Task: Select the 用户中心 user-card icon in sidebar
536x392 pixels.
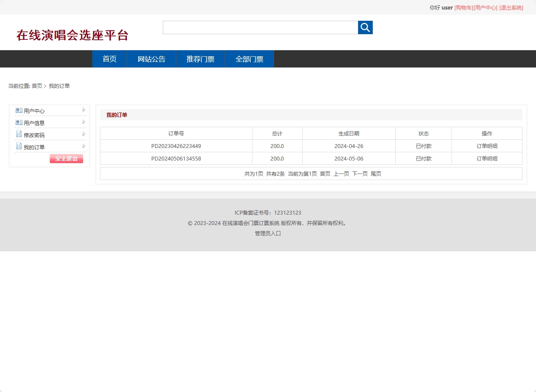Action: coord(19,110)
